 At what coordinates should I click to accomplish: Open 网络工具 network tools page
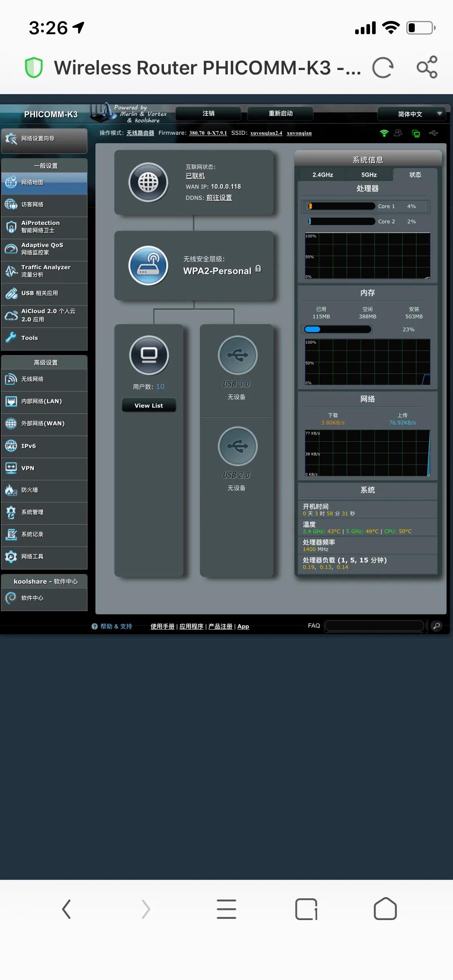[44, 557]
